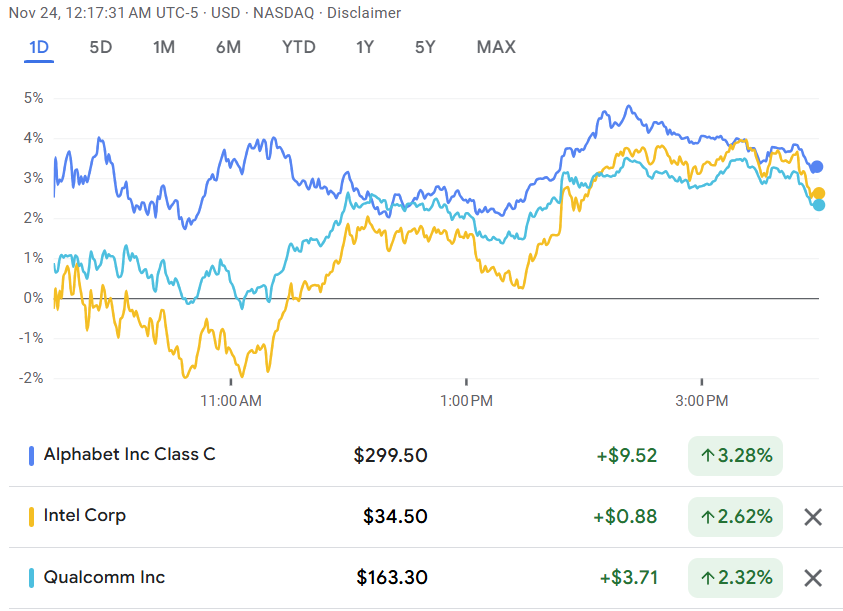Click Intel's yellow color marker
The image size is (843, 611).
[x=31, y=517]
